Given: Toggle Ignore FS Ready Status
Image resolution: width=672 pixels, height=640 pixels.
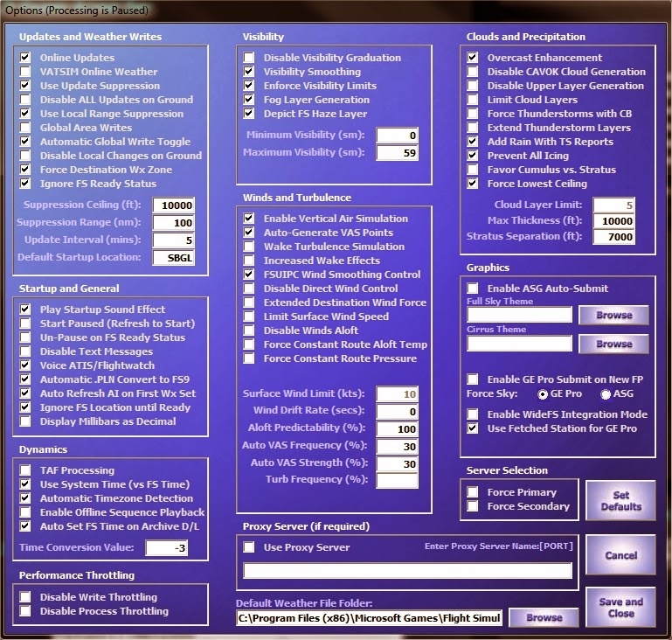Looking at the screenshot, I should point(25,184).
